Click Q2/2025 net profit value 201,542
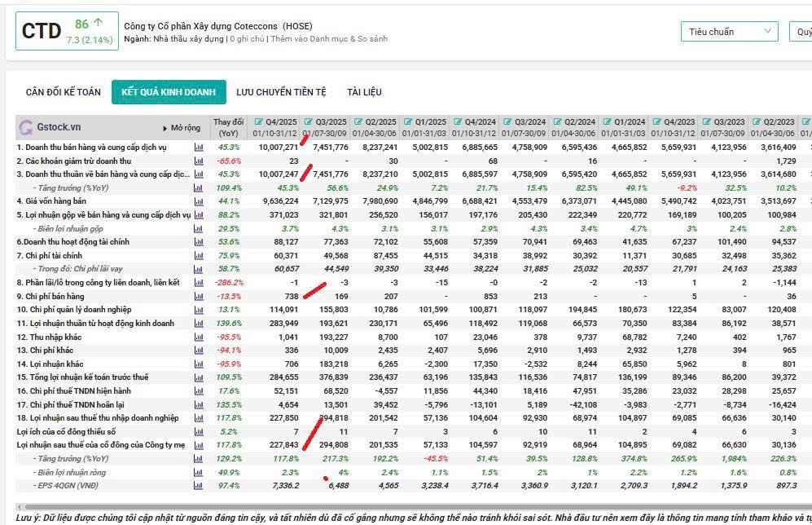 coord(384,418)
